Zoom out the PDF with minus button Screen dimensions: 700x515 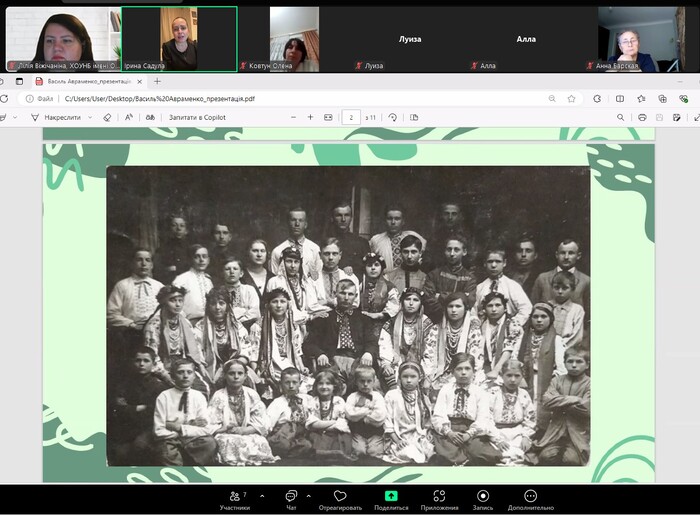pyautogui.click(x=293, y=117)
